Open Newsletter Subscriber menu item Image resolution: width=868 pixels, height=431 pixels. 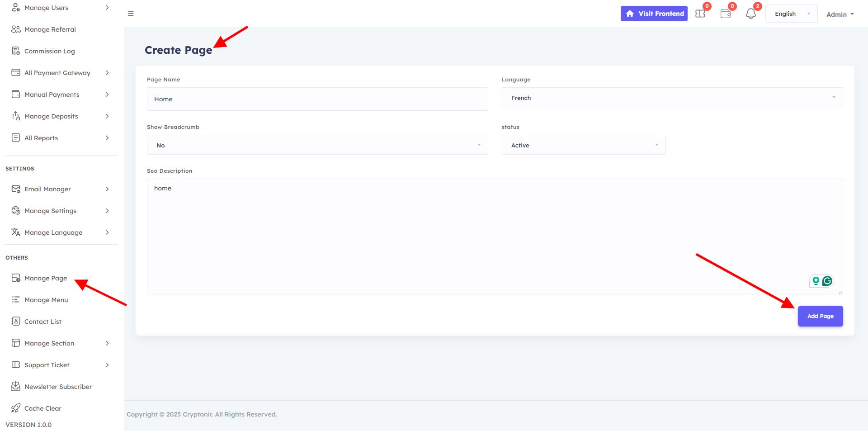coord(58,387)
